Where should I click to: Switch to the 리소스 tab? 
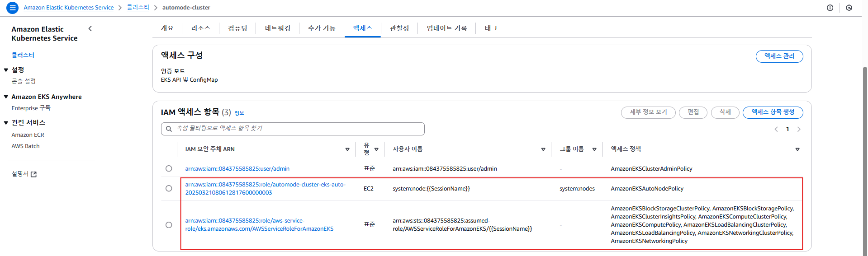tap(201, 28)
